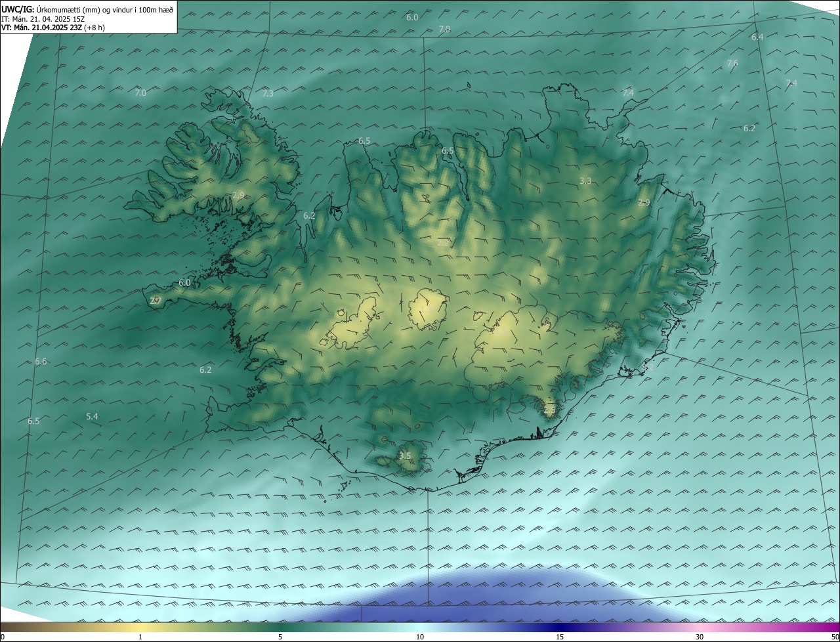840x642 pixels.
Task: Click the 6.4 value near the top right
Action: [757, 37]
